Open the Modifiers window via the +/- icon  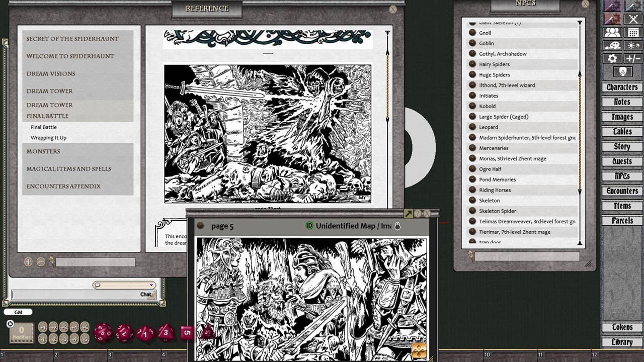pyautogui.click(x=632, y=58)
